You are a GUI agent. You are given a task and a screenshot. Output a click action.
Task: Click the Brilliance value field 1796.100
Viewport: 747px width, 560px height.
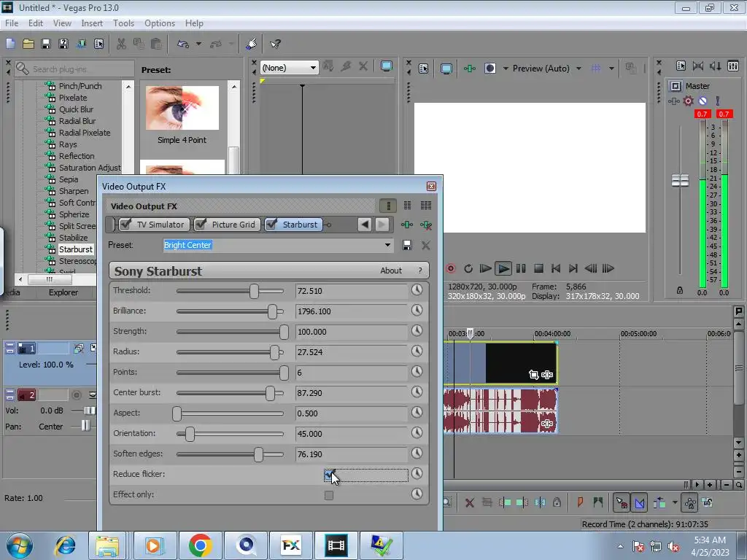coord(351,311)
